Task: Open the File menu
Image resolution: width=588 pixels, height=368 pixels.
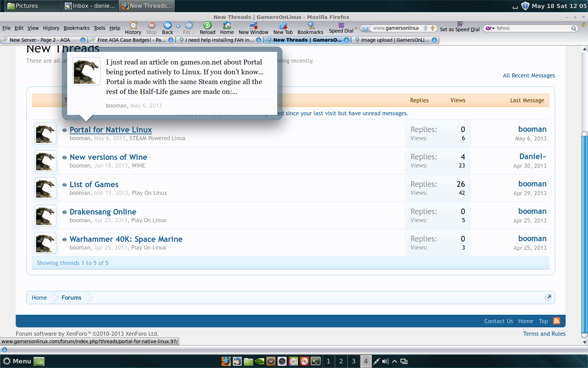Action: (x=6, y=28)
